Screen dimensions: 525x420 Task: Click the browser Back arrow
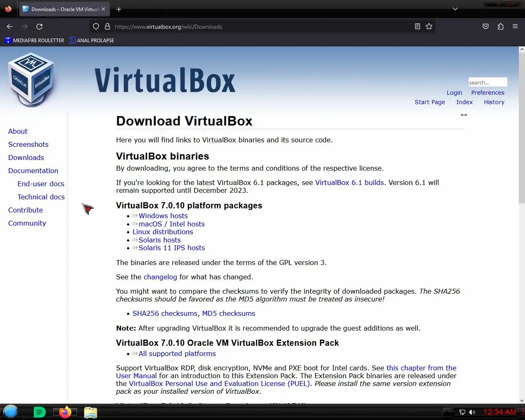10,27
